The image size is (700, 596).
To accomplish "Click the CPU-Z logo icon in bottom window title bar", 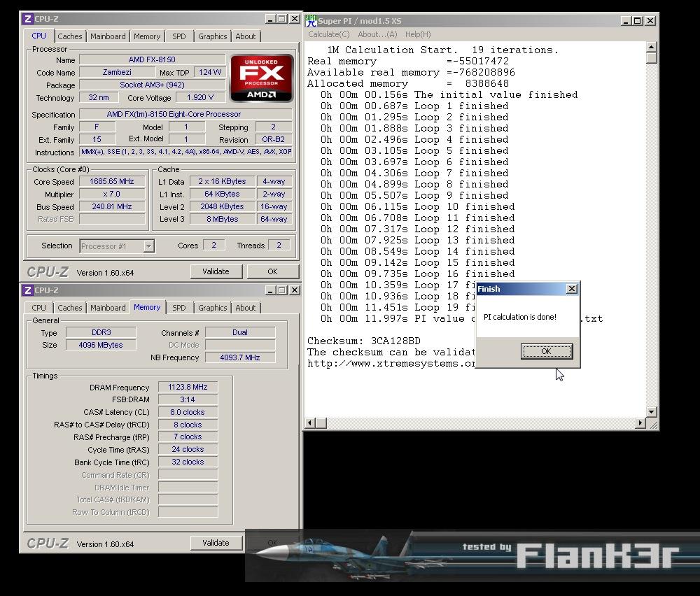I will coord(28,290).
